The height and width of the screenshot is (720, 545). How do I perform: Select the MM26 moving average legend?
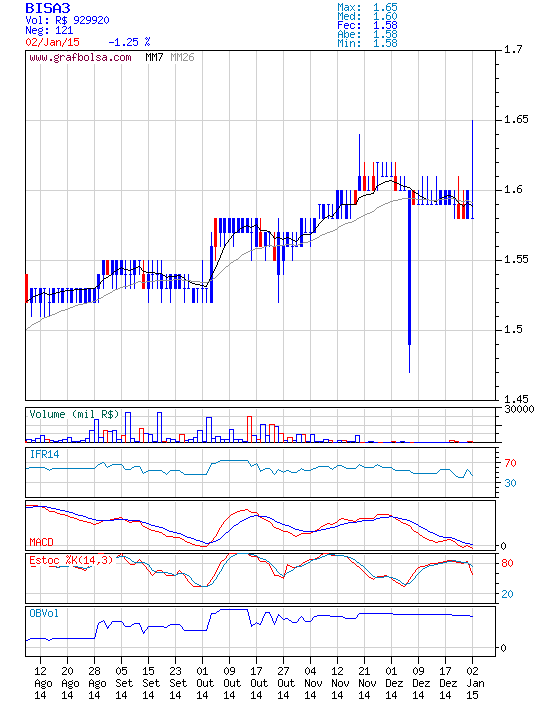click(x=182, y=57)
